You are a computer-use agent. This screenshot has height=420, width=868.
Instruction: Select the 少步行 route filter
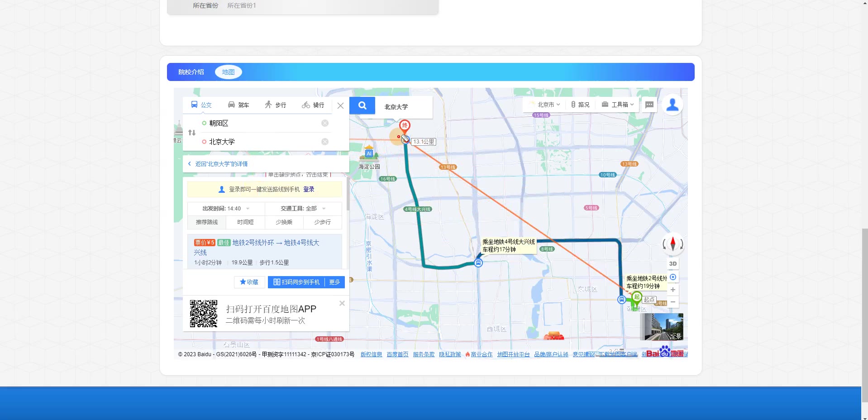pyautogui.click(x=322, y=222)
